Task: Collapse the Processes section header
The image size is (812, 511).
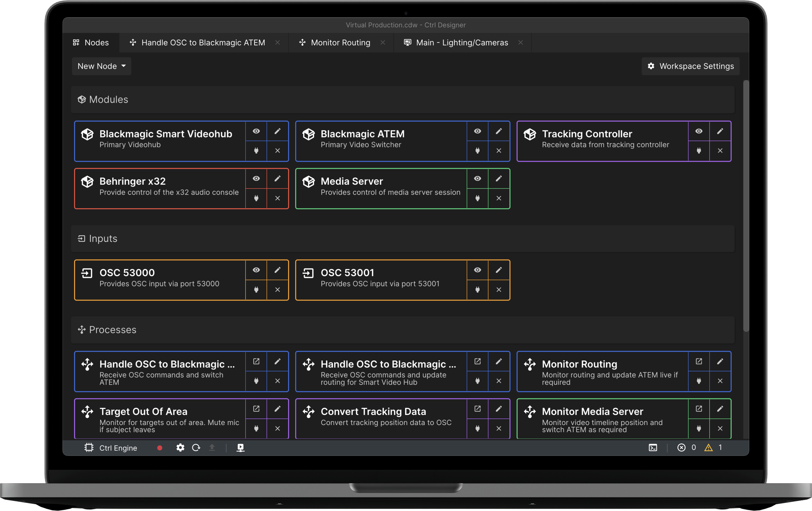Action: click(403, 330)
